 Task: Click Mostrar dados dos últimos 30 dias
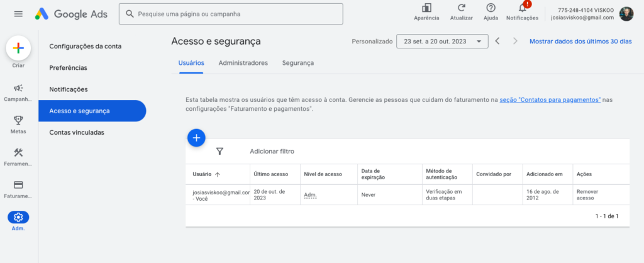click(580, 42)
